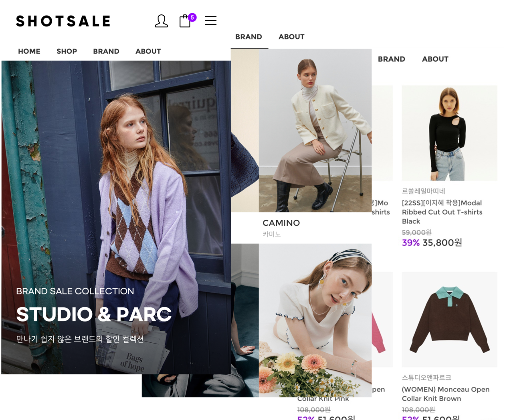Open Monceau Open Collar Knit Brown title

(446, 394)
